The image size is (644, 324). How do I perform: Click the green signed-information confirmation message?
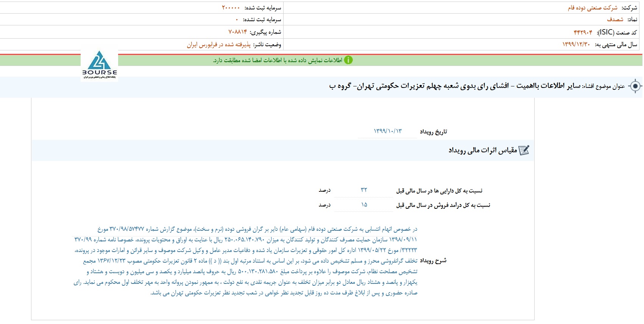(x=278, y=60)
